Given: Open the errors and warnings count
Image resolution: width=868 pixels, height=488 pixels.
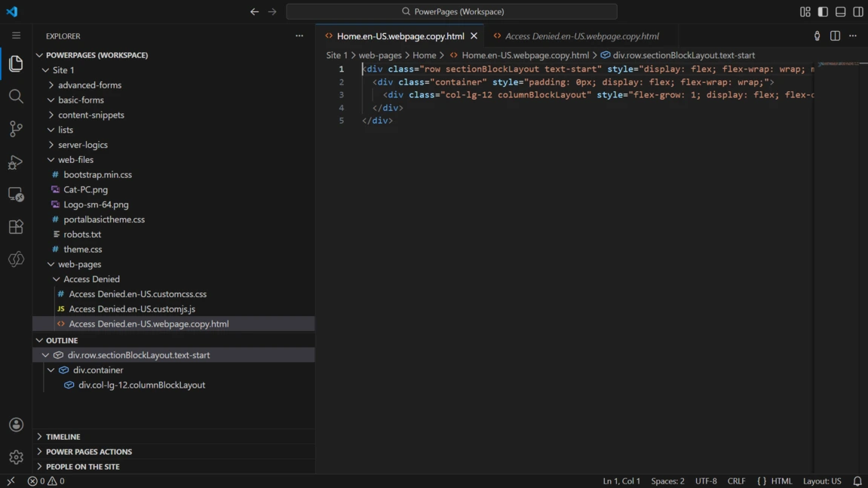Looking at the screenshot, I should (x=47, y=480).
